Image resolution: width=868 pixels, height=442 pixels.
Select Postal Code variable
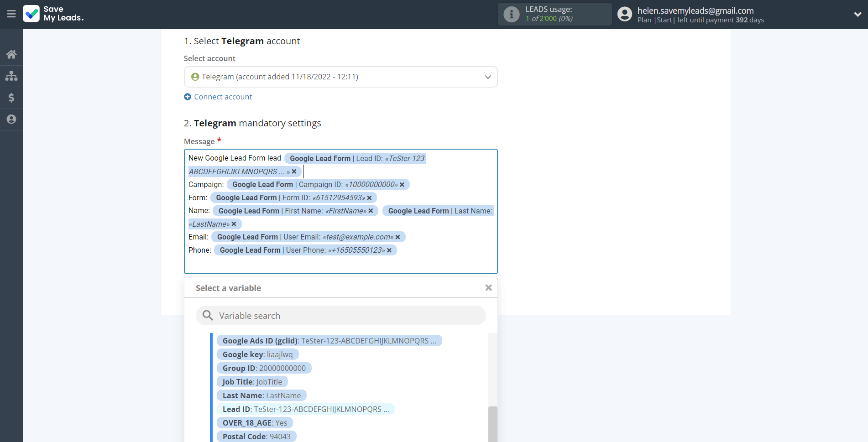click(x=256, y=437)
